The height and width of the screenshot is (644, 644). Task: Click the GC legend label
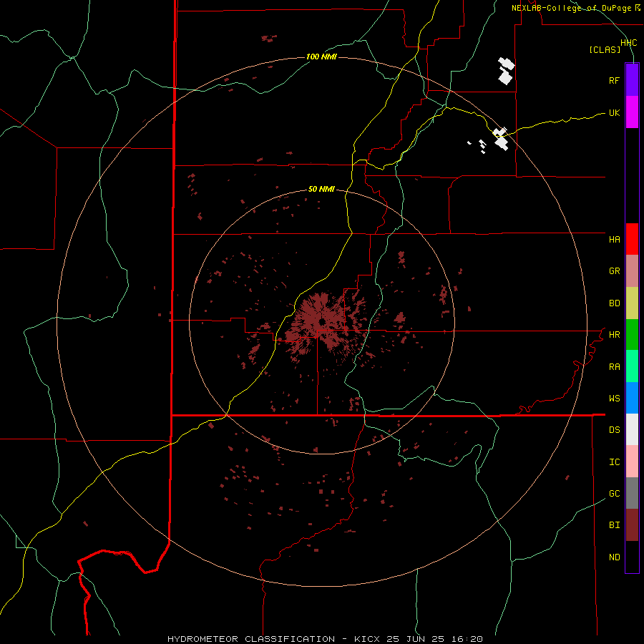click(x=614, y=494)
